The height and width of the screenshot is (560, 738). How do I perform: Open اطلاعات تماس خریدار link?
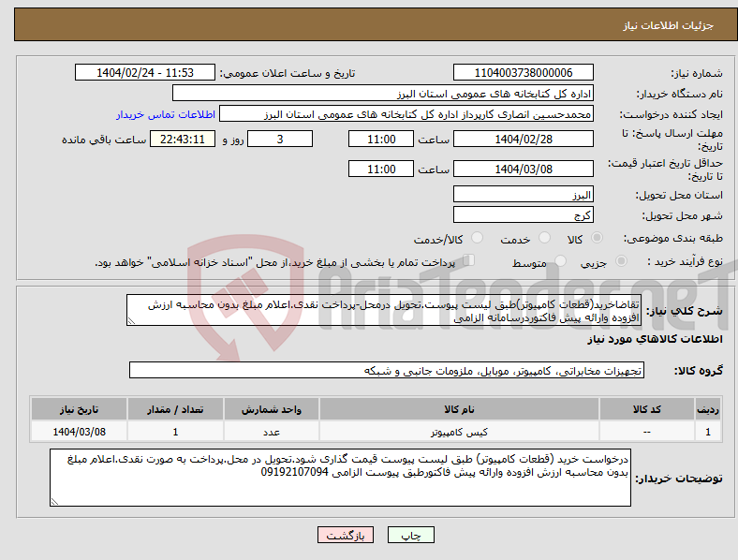point(166,114)
